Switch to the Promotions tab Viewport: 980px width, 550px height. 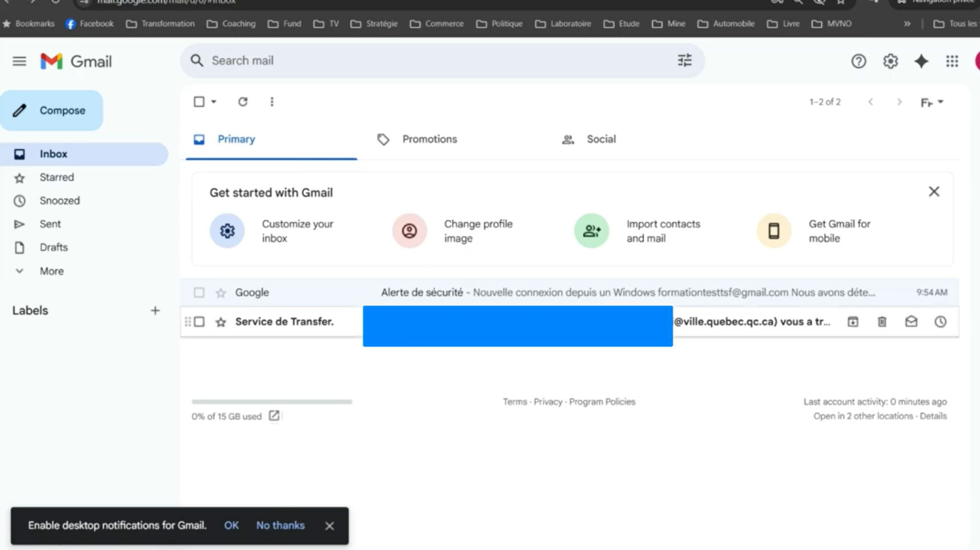coord(429,139)
